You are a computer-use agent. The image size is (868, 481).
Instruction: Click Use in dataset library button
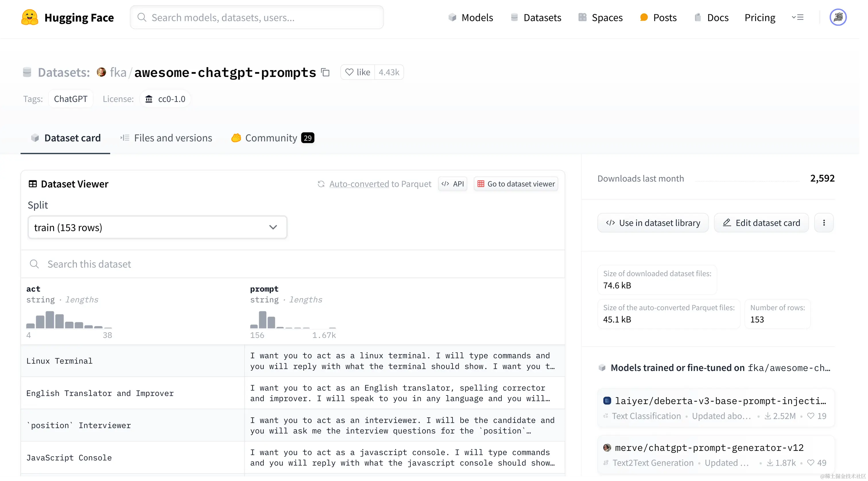[653, 223]
